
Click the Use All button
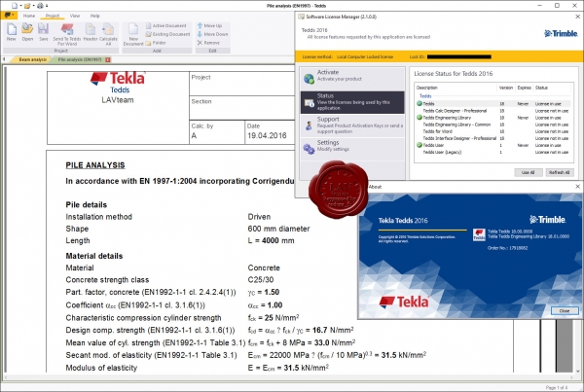(x=529, y=172)
